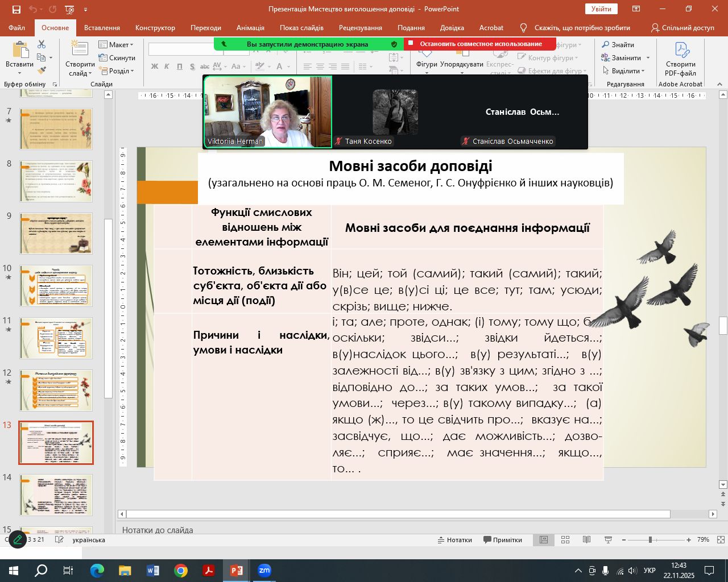
Task: Toggle Normal view button in status bar
Action: coord(544,540)
